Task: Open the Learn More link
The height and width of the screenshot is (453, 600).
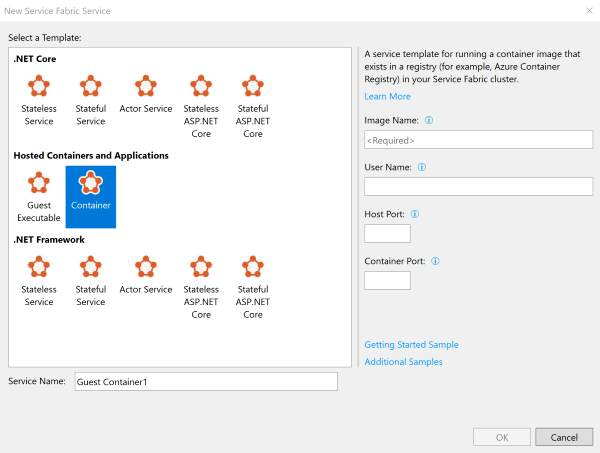Action: [388, 96]
